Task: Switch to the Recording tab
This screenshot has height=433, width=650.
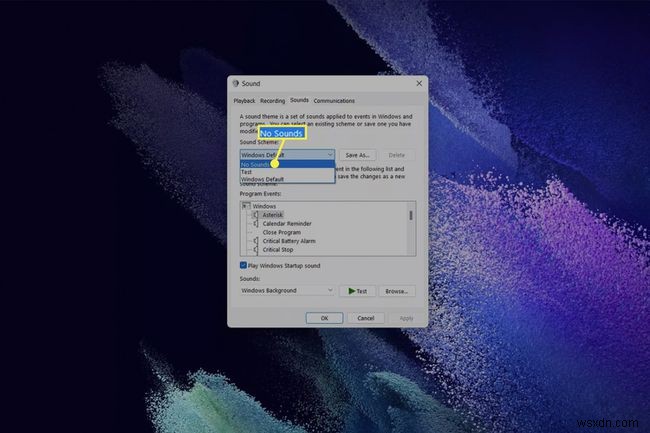Action: click(x=272, y=101)
